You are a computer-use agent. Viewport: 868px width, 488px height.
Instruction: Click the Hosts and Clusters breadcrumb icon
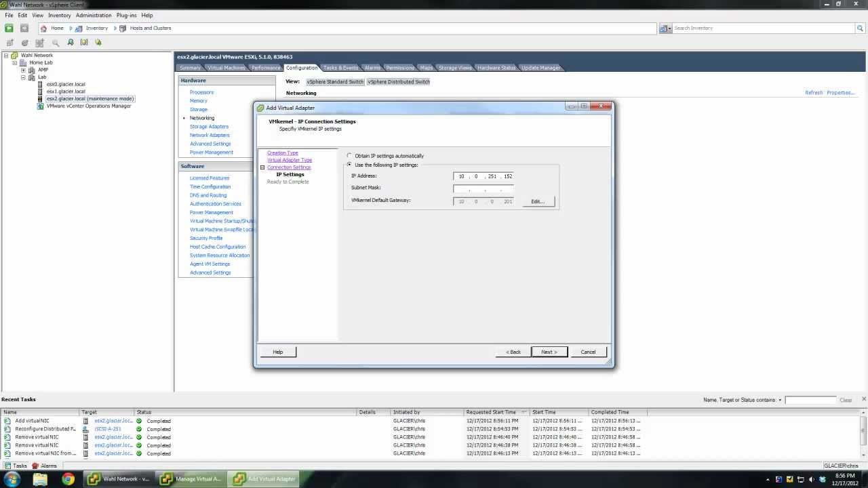(123, 28)
